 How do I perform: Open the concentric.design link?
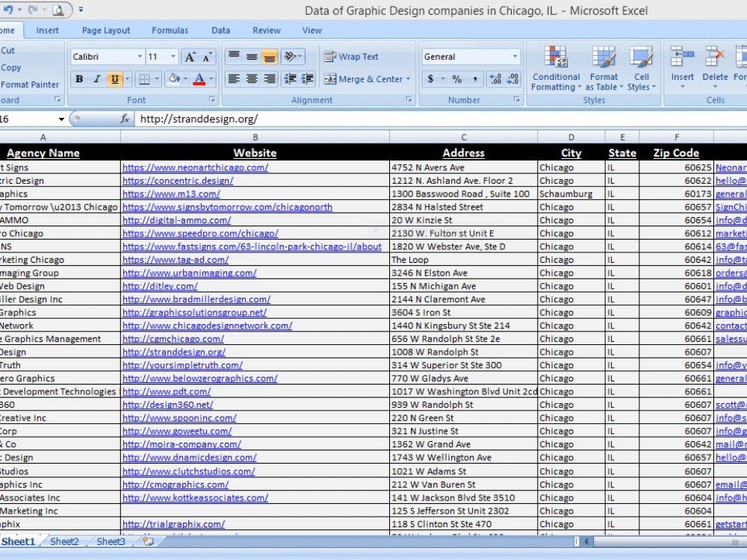(x=178, y=181)
